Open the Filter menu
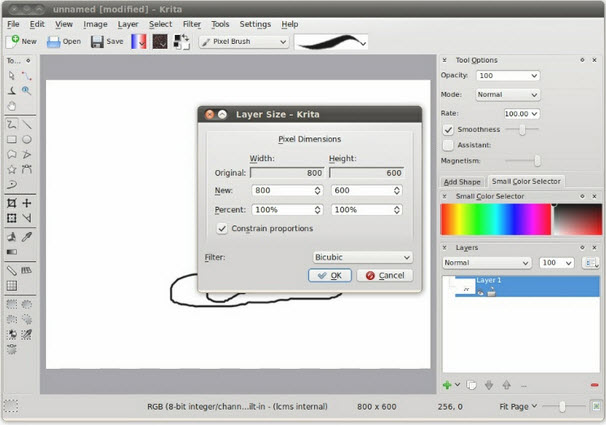The height and width of the screenshot is (427, 606). tap(192, 24)
